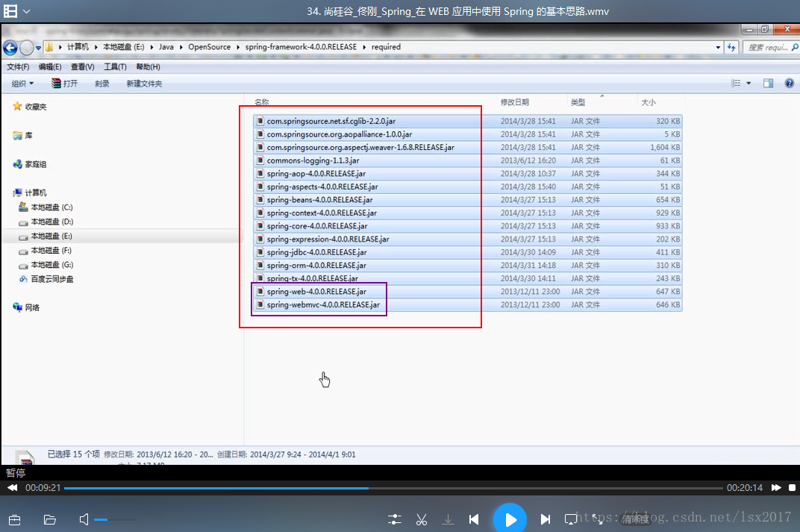Select 家庭组 in the navigation pane

tap(36, 164)
